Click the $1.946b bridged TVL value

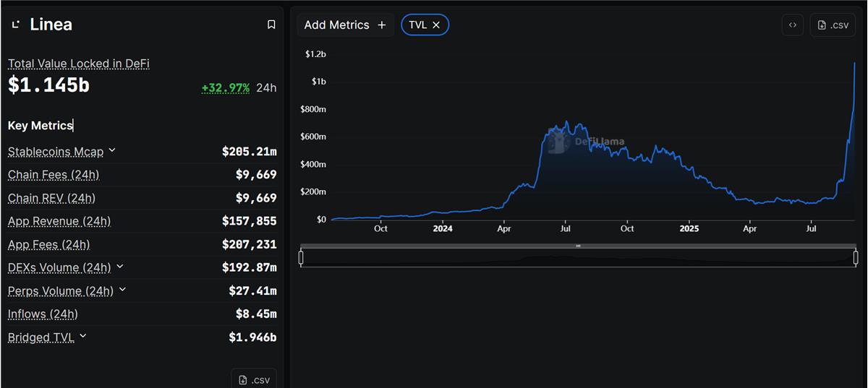tap(252, 337)
